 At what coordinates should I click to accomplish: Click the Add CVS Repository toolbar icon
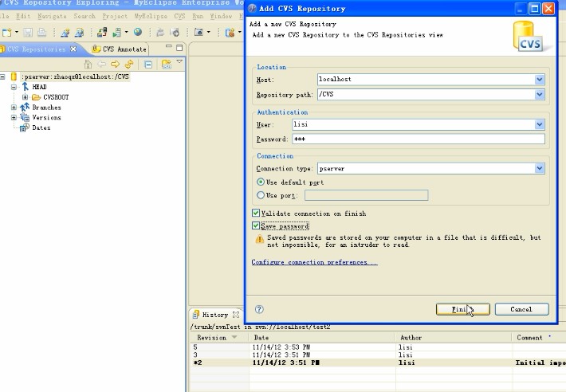(x=167, y=65)
